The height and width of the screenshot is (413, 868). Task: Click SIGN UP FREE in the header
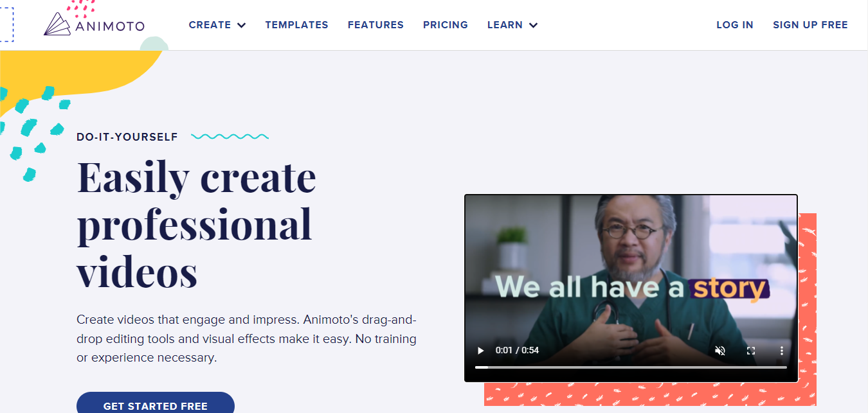coord(810,25)
